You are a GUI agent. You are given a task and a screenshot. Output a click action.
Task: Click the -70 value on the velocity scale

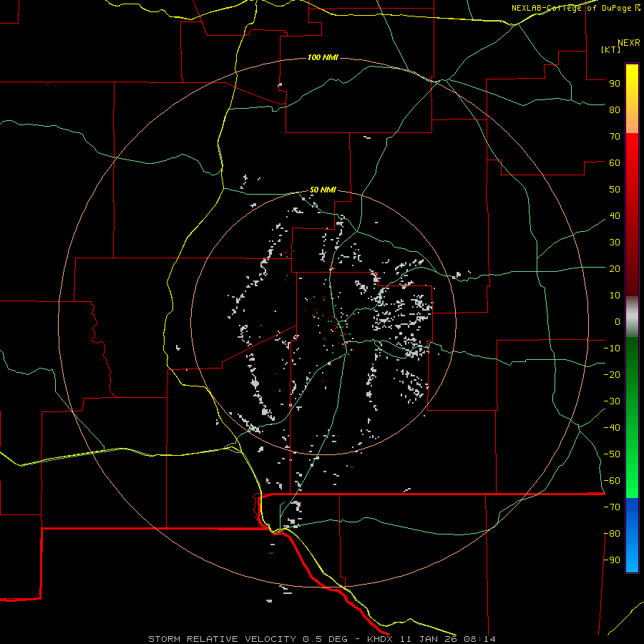coord(612,507)
